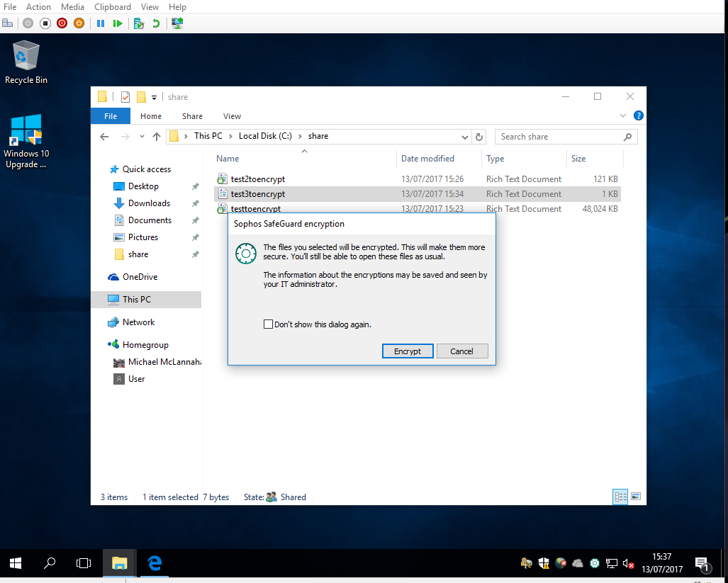
Task: Go back with the Explorer back arrow
Action: coord(104,136)
